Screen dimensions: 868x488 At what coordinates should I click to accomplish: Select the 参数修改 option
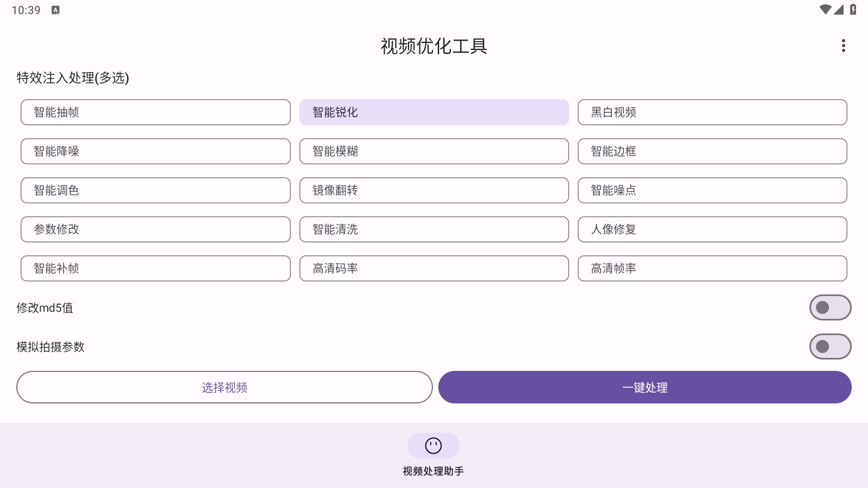click(155, 229)
